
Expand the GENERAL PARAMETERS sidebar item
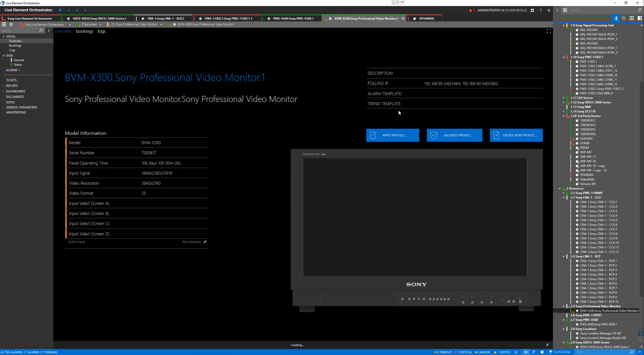4,107
